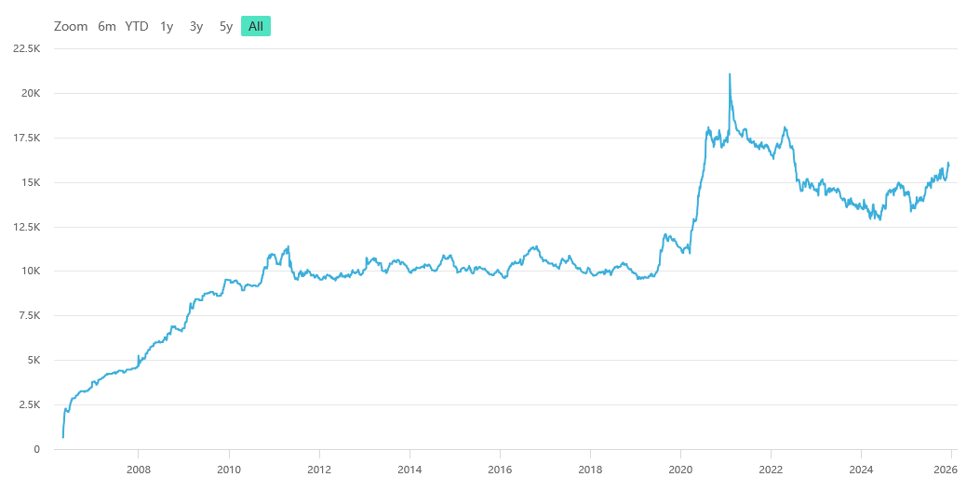The image size is (980, 490).
Task: Click the highest peak of the line
Action: pos(730,74)
